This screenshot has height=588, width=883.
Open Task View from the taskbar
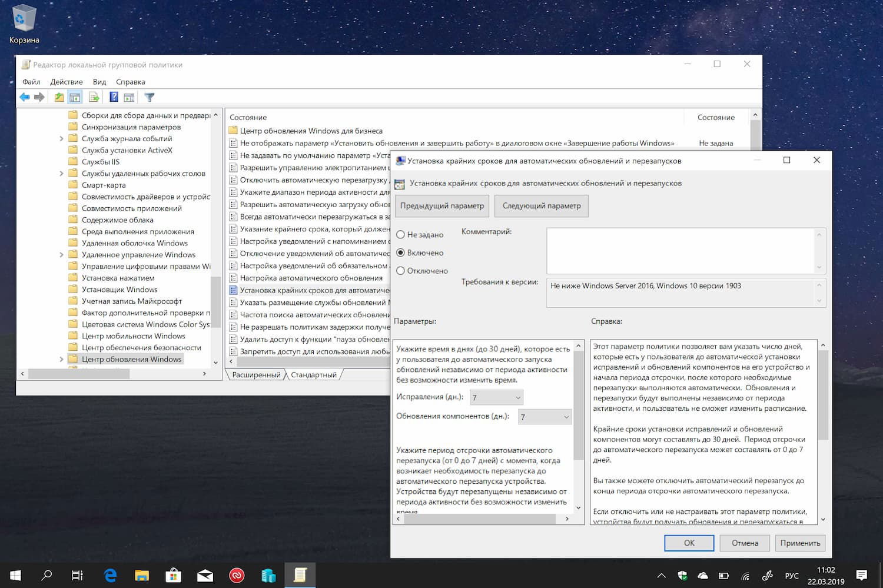click(x=77, y=575)
